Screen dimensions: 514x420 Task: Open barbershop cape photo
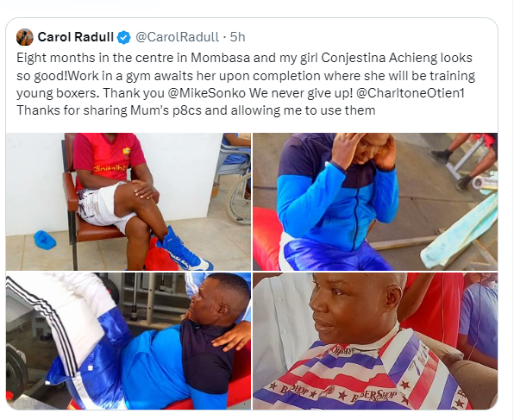[x=375, y=341]
